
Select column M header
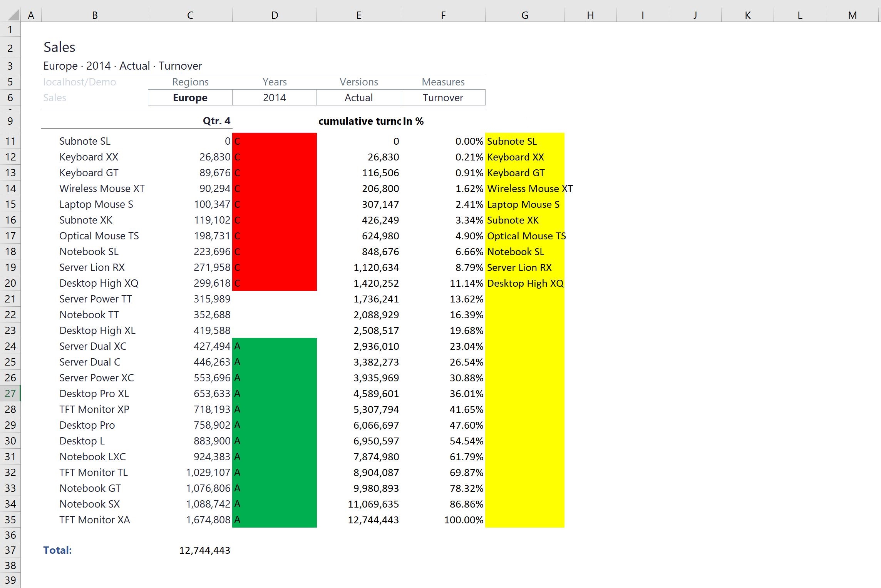[x=853, y=15]
